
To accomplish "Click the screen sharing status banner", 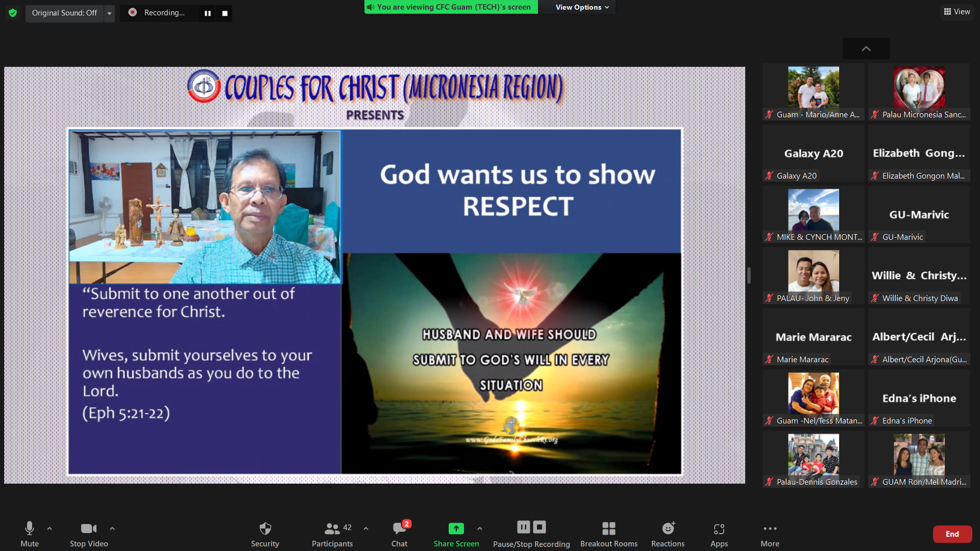I will coord(451,7).
